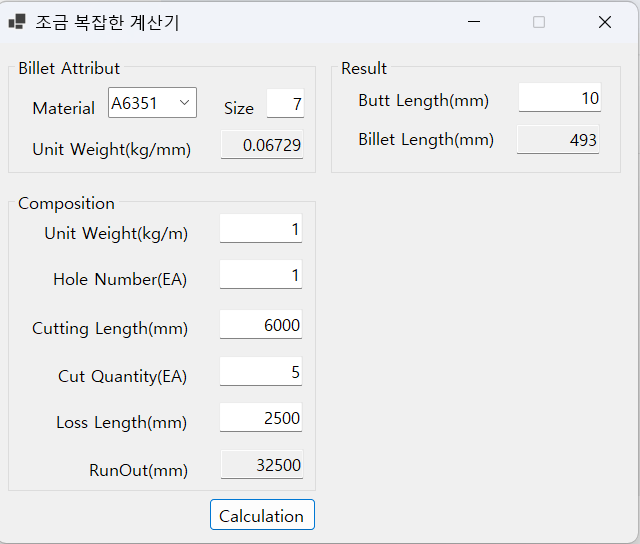Click the Butt Length(mm) input field
Viewport: 640px width, 544px height.
click(560, 98)
